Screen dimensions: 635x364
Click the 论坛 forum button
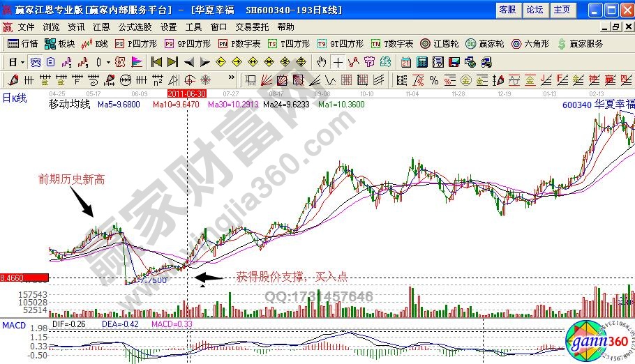[535, 10]
